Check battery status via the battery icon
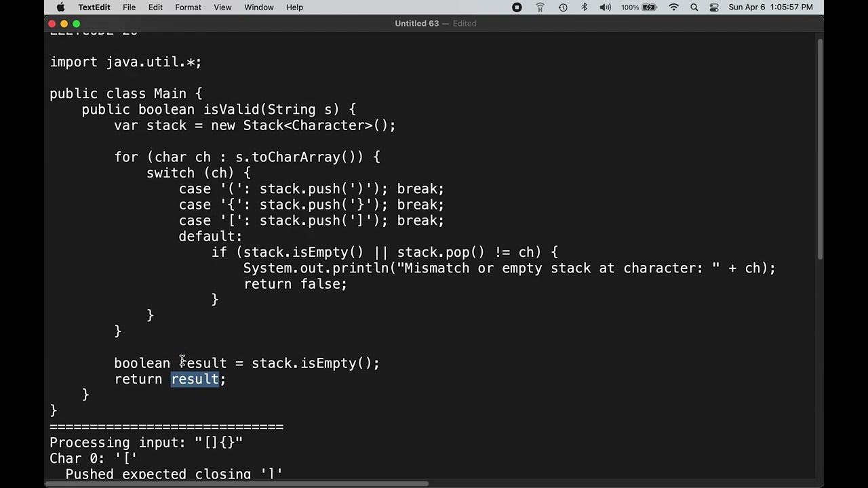 click(640, 7)
